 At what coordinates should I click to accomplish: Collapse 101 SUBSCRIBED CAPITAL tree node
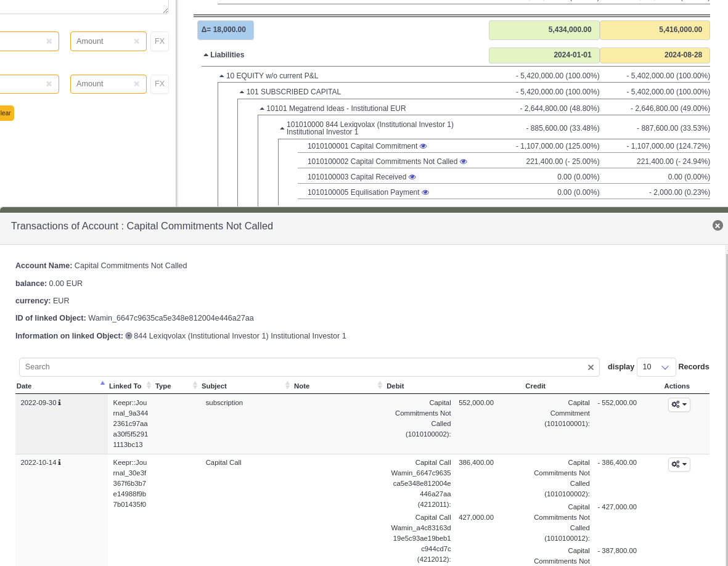click(x=242, y=92)
